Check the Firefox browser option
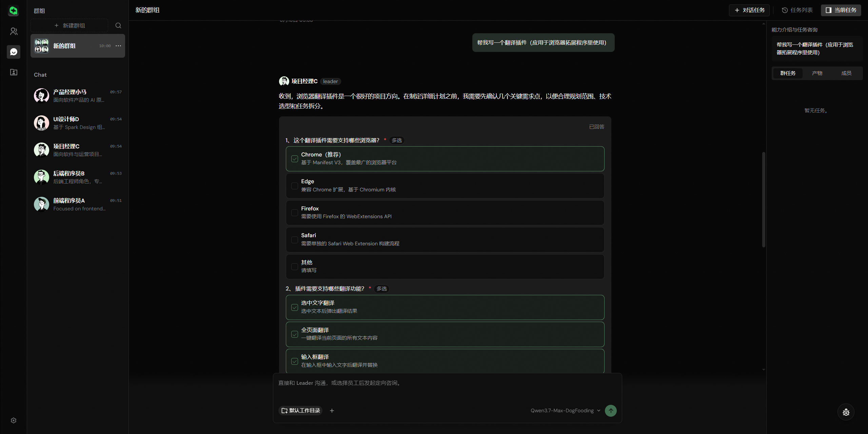Image resolution: width=868 pixels, height=434 pixels. tap(295, 213)
